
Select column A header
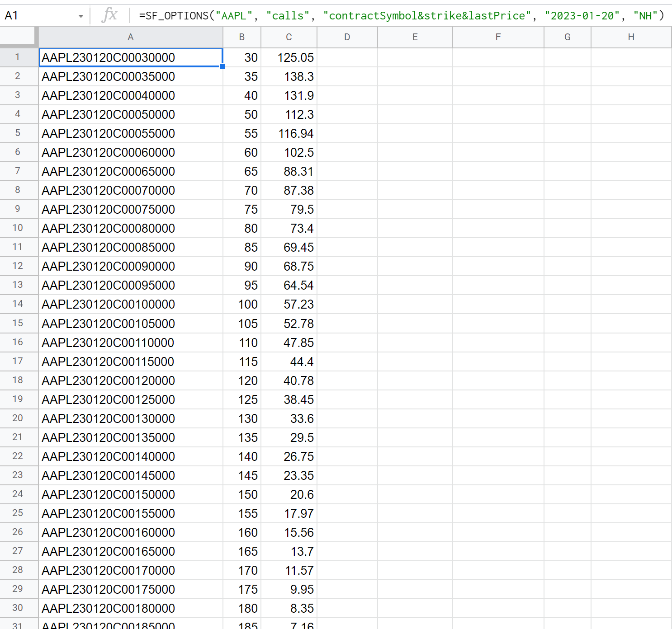pyautogui.click(x=131, y=37)
